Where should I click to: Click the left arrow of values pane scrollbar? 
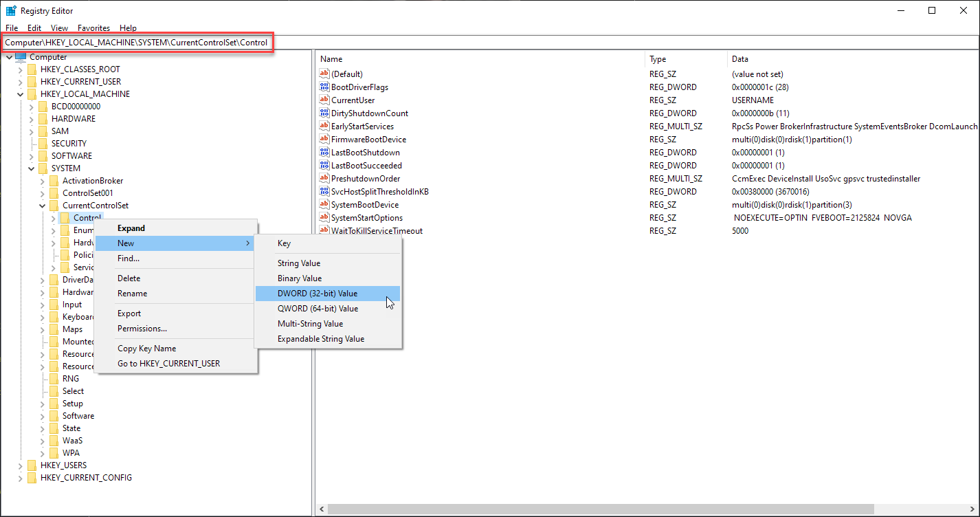pos(321,509)
